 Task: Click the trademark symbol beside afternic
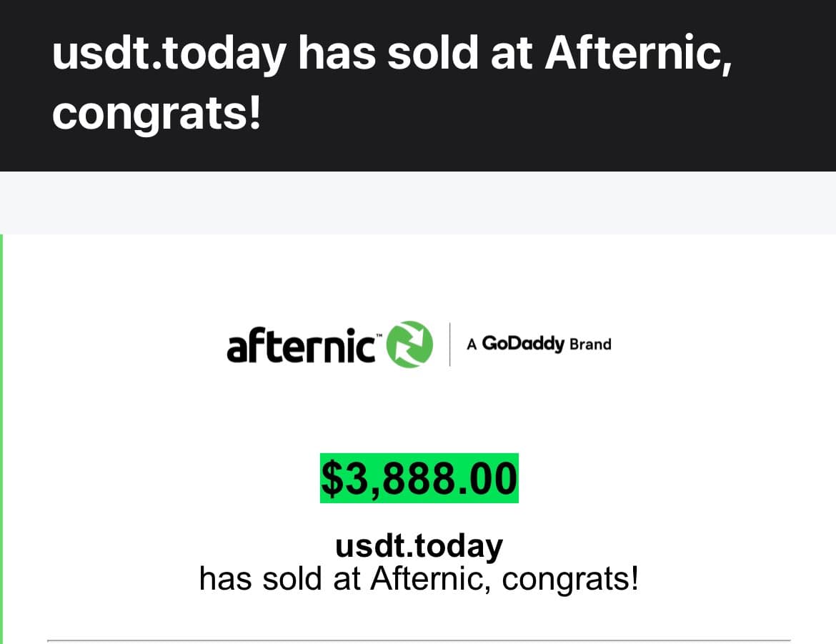coord(379,336)
